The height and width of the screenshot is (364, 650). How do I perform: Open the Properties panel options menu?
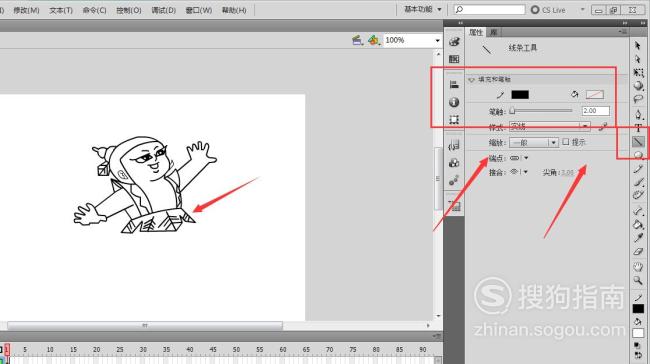623,32
